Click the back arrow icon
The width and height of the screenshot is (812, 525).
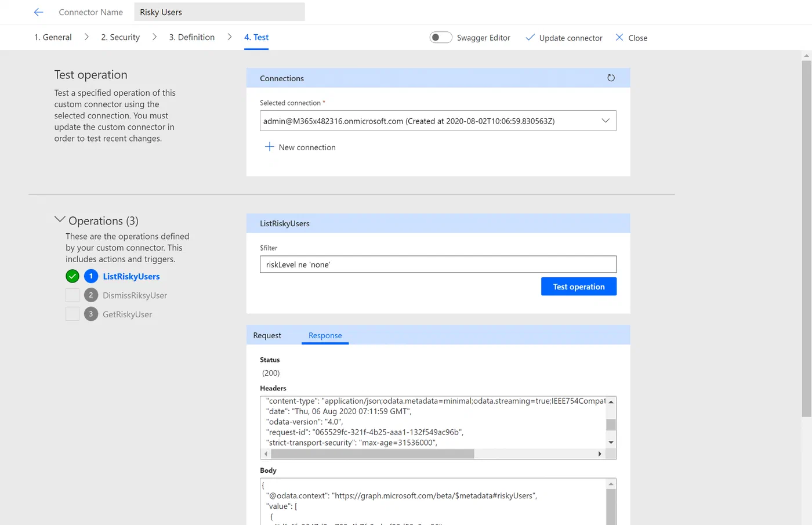tap(39, 12)
